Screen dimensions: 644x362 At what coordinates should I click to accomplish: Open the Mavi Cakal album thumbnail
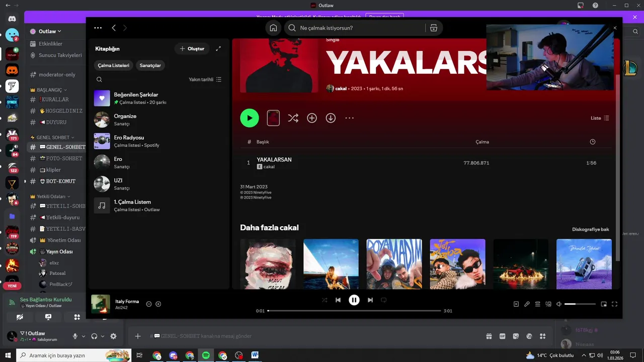point(268,264)
